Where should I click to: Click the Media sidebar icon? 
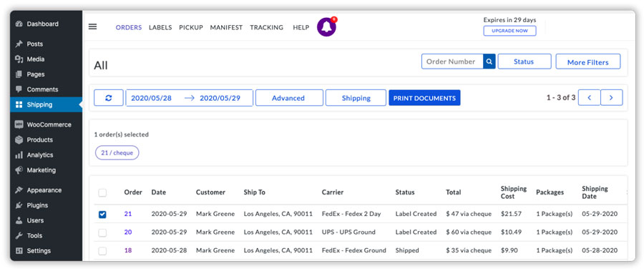click(x=19, y=59)
